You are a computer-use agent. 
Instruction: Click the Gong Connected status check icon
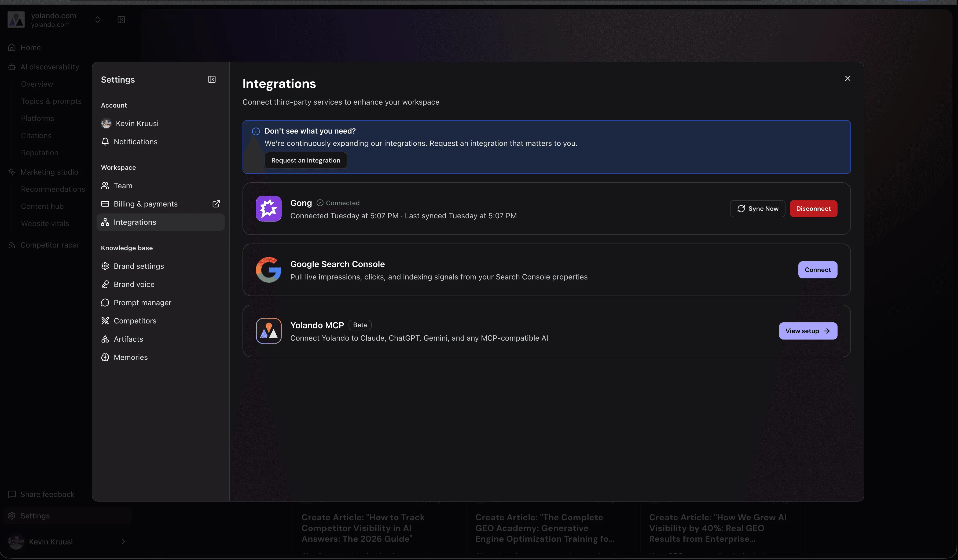[320, 203]
